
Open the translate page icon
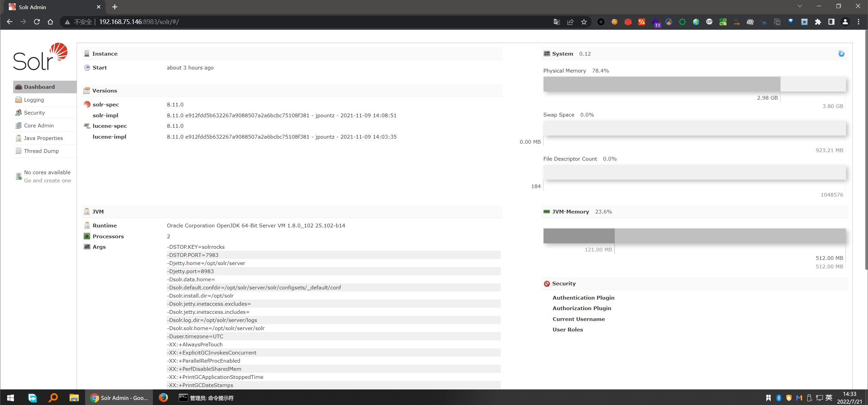[x=557, y=22]
